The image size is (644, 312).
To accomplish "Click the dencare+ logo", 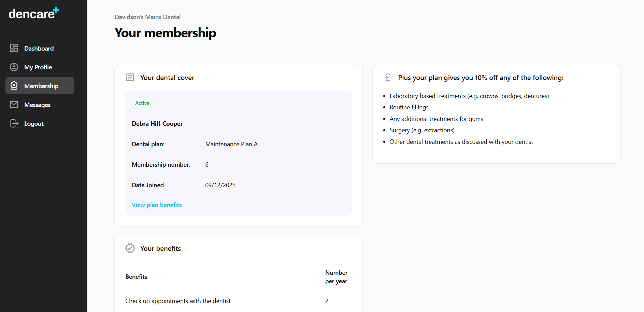I will pyautogui.click(x=33, y=13).
